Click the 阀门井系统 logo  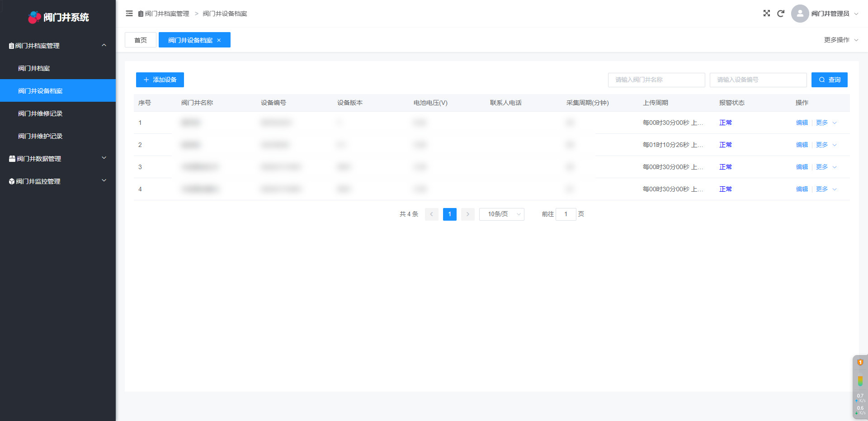[58, 17]
